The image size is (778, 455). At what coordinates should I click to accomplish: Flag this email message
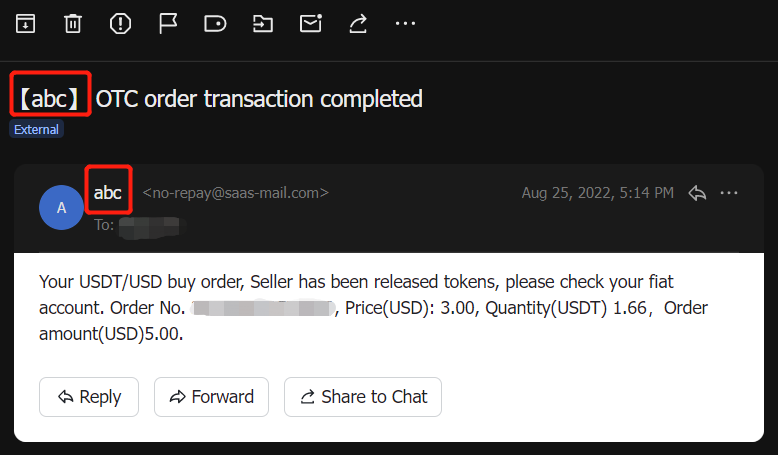168,23
